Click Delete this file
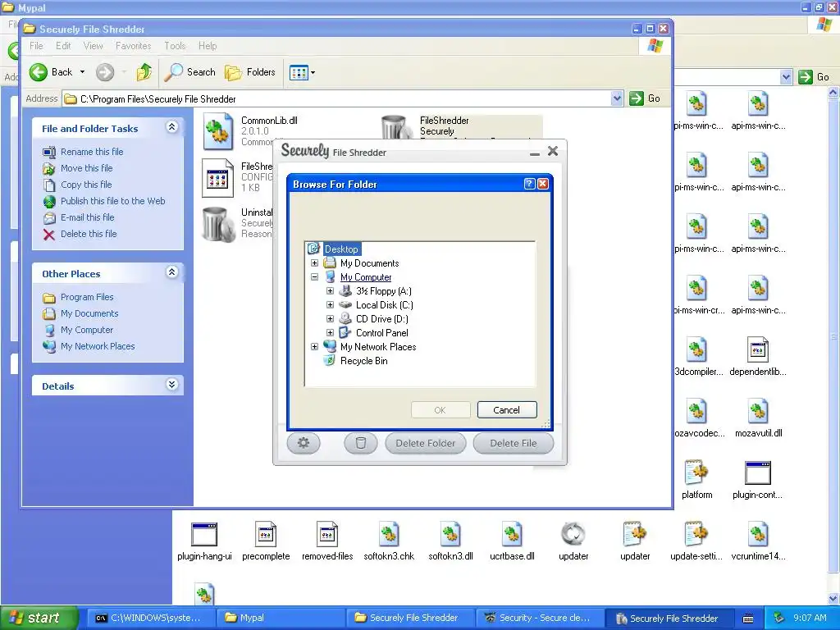The height and width of the screenshot is (630, 840). [89, 234]
